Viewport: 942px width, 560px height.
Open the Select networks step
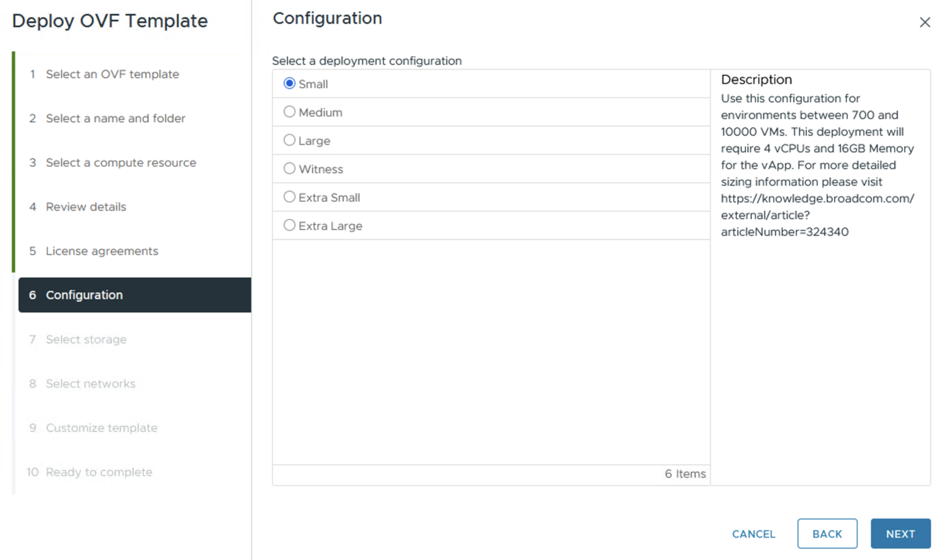(90, 383)
